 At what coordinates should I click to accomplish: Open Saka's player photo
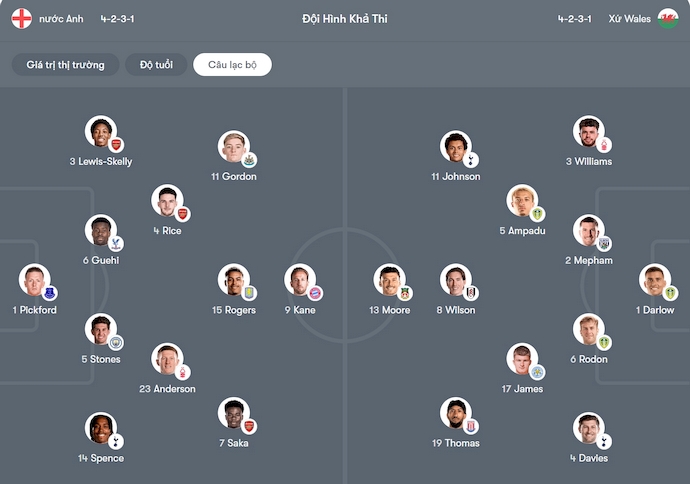[x=233, y=413]
